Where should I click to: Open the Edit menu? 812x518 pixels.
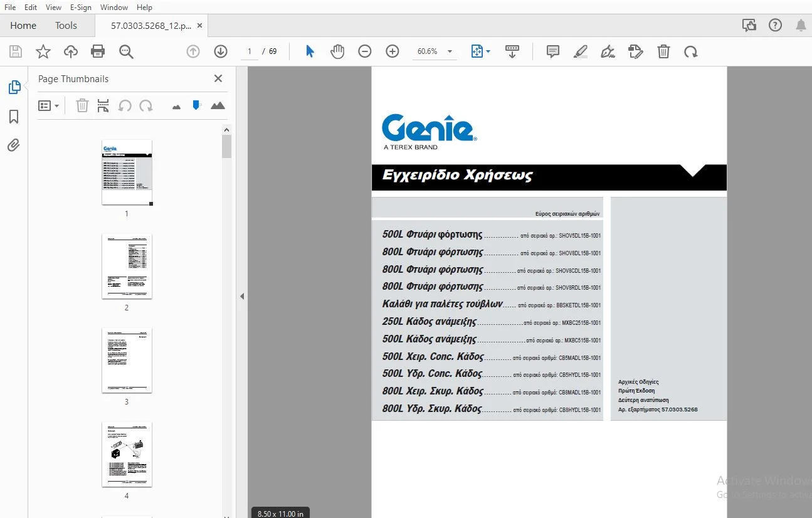click(31, 7)
